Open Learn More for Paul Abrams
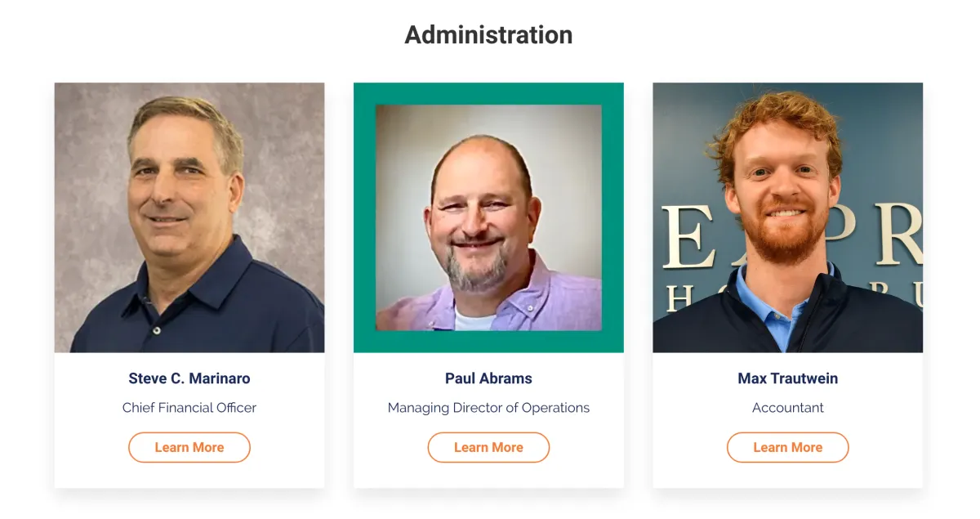 coord(488,447)
